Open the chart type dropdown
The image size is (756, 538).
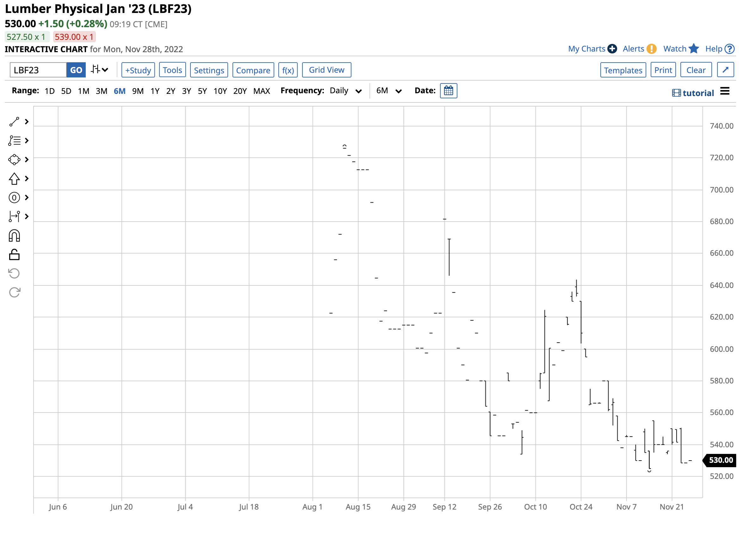(99, 70)
